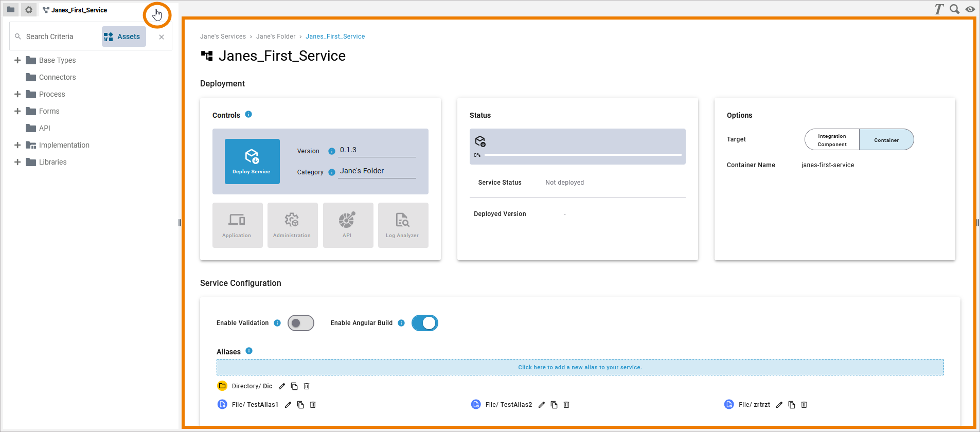Click the link to add a new alias
The height and width of the screenshot is (432, 980).
point(580,367)
